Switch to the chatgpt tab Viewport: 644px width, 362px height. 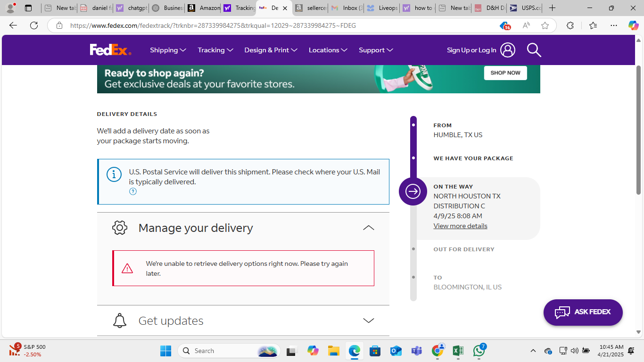click(x=131, y=8)
